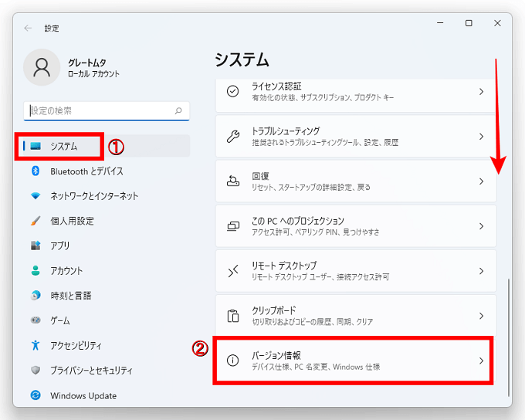Screen dimensions: 525x420
Task: Open Windows Update in the sidebar
Action: [x=107, y=395]
